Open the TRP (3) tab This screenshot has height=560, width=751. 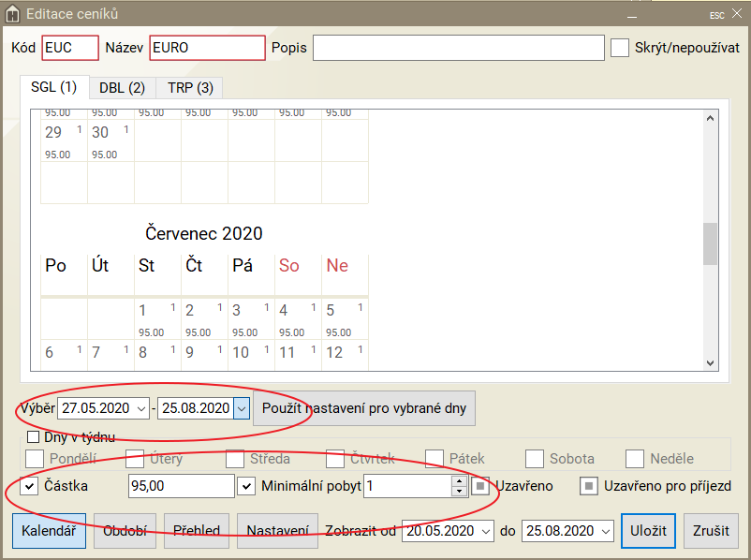190,88
